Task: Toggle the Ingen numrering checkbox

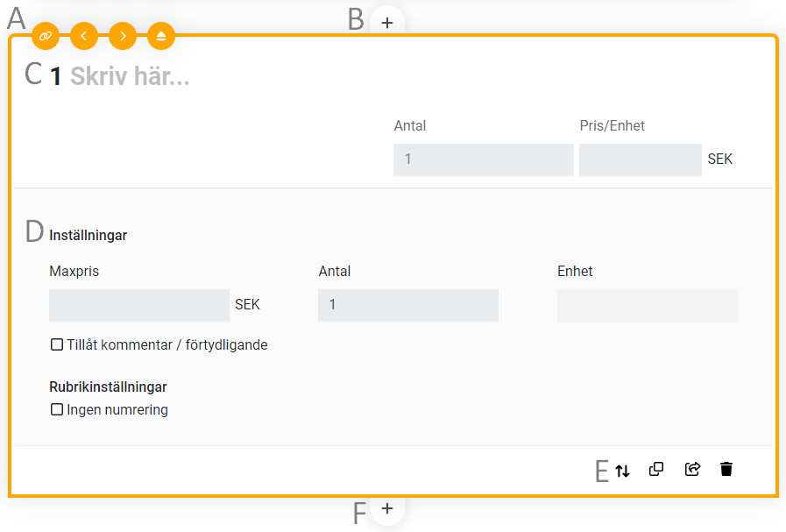Action: coord(57,409)
